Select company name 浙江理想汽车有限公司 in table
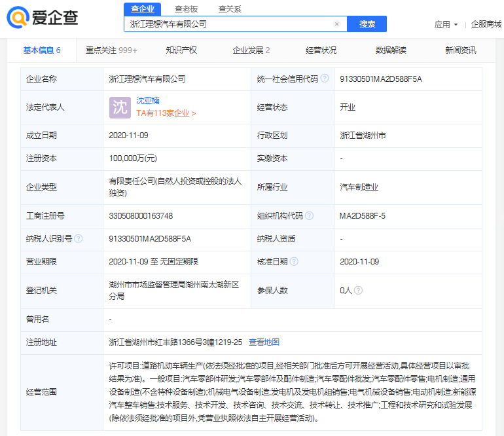 pyautogui.click(x=147, y=79)
